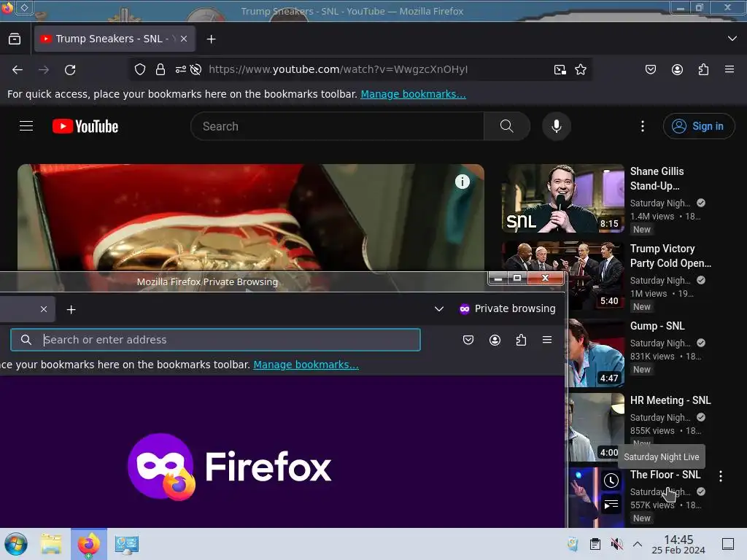Open The Floor - SNL video title
The width and height of the screenshot is (747, 560).
coord(665,475)
